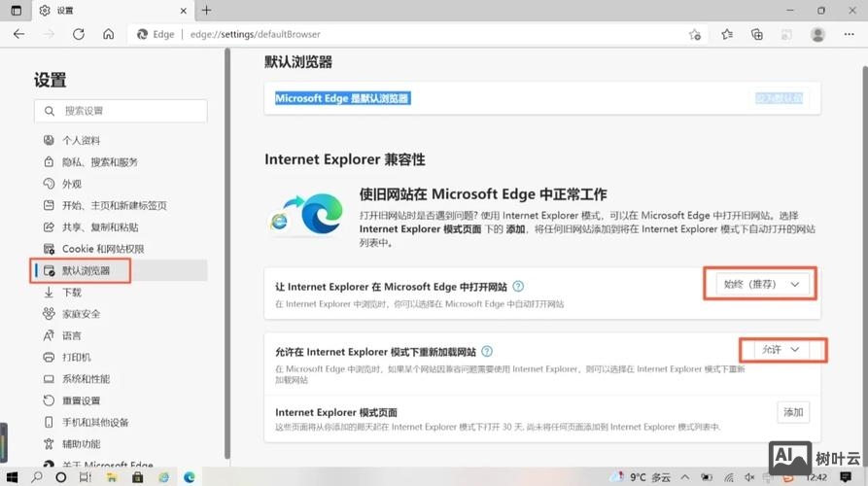The image size is (868, 486).
Task: Open Microsoft Store from taskbar
Action: coord(137,477)
